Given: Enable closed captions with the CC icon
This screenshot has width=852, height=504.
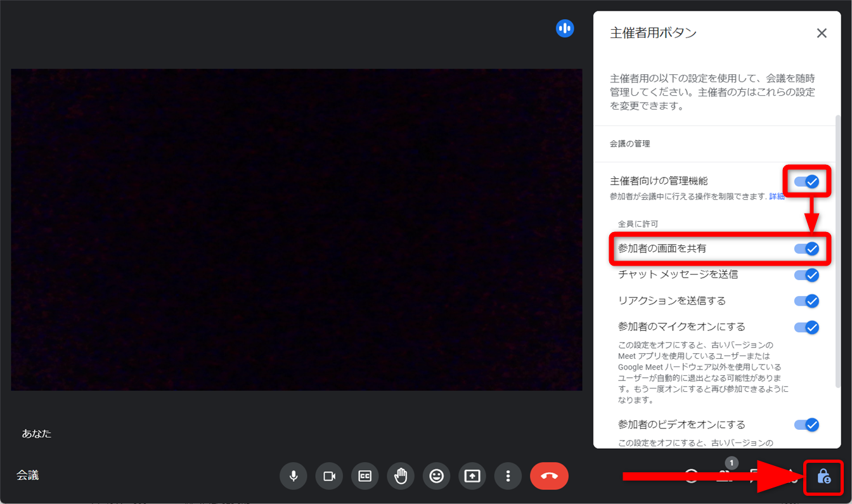Looking at the screenshot, I should click(x=365, y=476).
